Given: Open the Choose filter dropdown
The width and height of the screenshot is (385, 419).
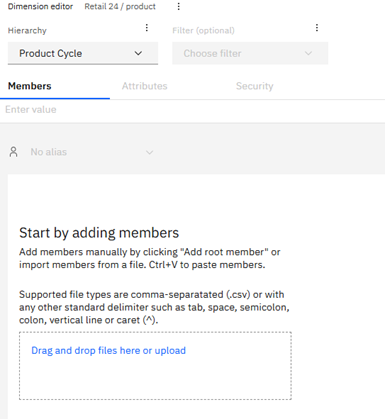Looking at the screenshot, I should click(x=250, y=53).
